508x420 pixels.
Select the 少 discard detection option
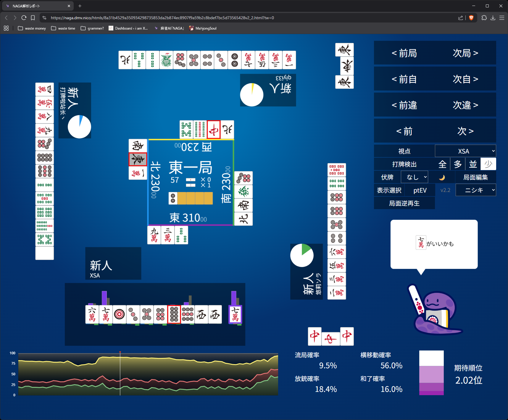[488, 164]
